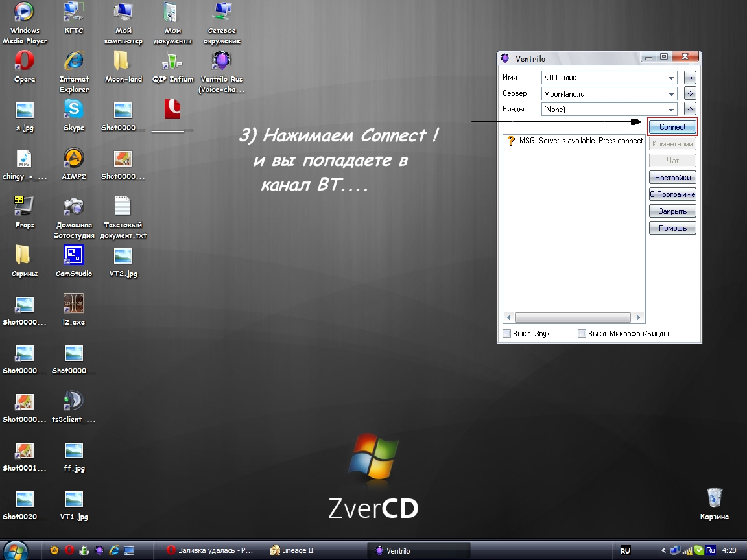Click arrow button next to Имя field

[690, 78]
